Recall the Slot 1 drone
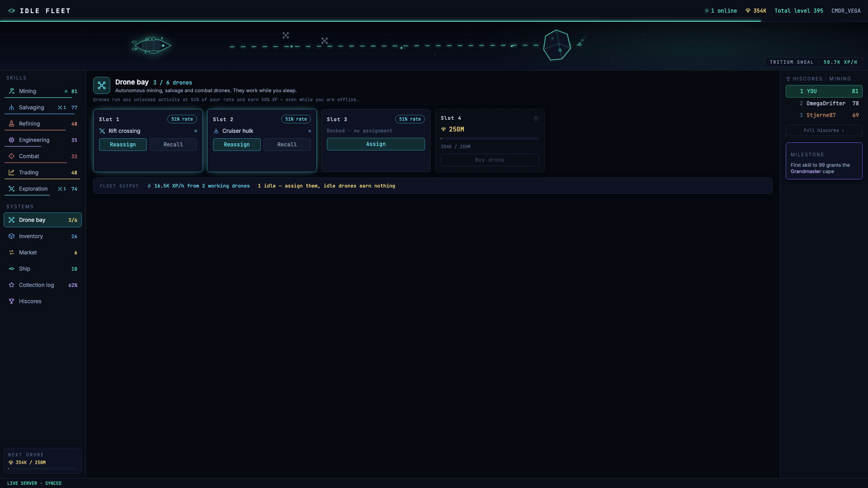 coord(173,145)
